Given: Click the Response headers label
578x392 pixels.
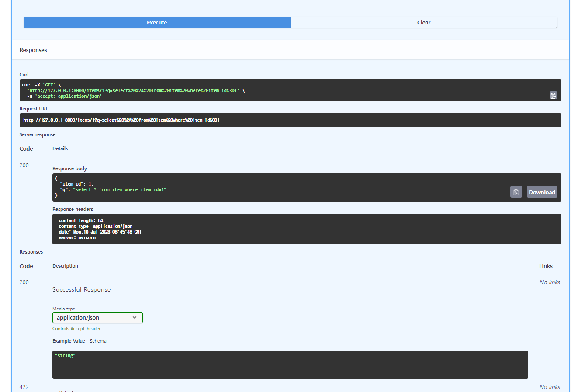Looking at the screenshot, I should (x=73, y=209).
